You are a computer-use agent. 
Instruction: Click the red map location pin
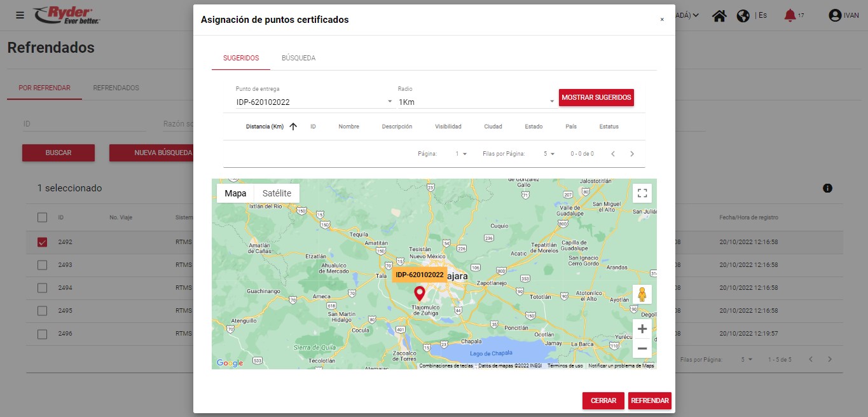419,293
